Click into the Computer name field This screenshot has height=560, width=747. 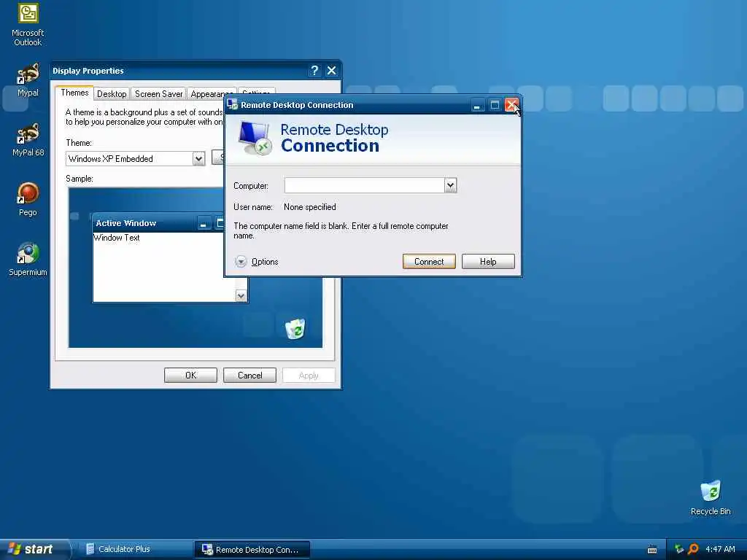pos(365,185)
